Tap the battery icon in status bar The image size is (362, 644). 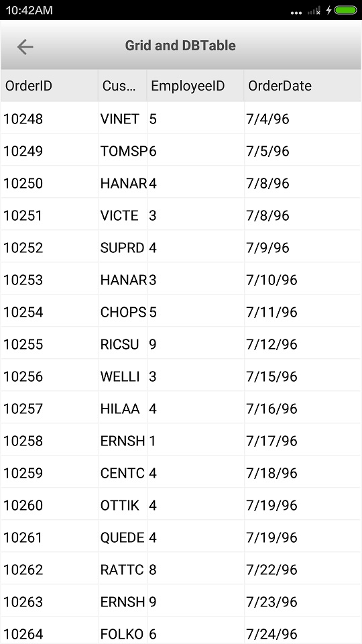(346, 10)
